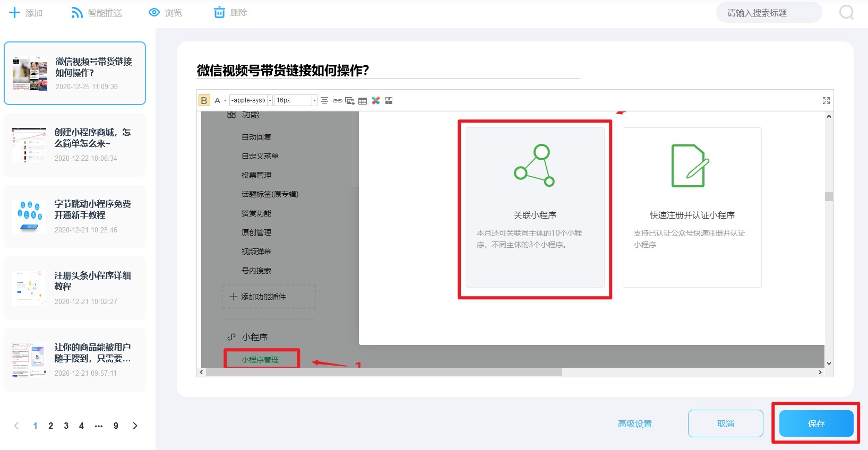Select article 微信视频号带货链接如何操作?

pos(75,73)
